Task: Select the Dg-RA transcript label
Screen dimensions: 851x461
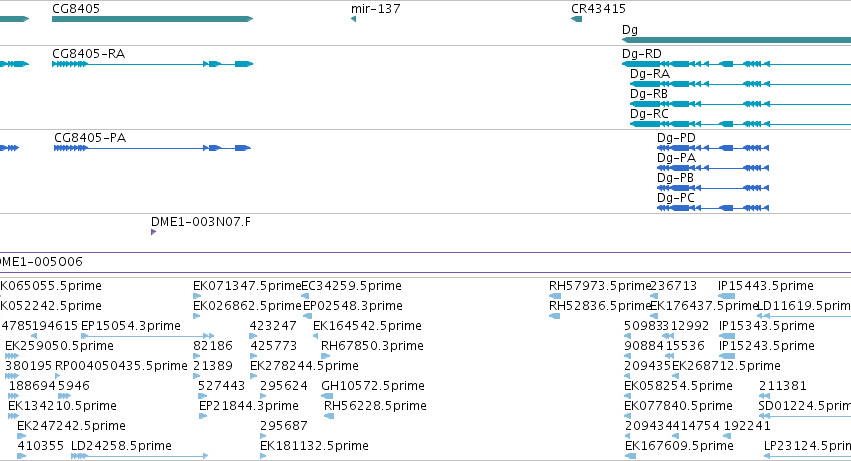Action: (650, 74)
